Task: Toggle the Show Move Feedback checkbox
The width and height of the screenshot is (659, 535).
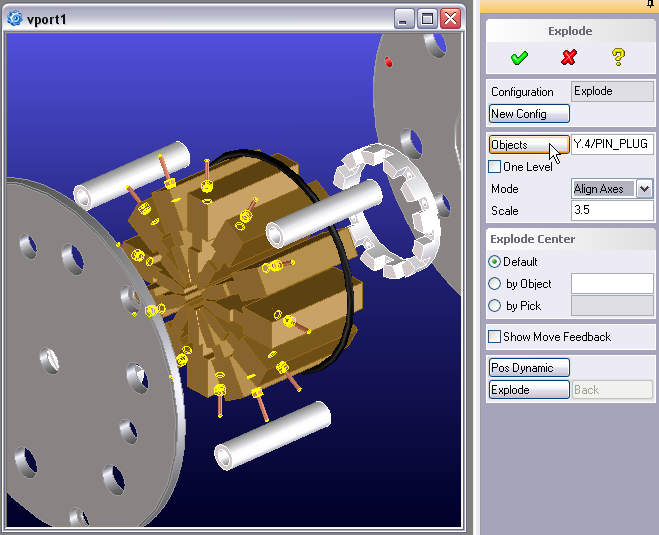Action: [x=495, y=337]
